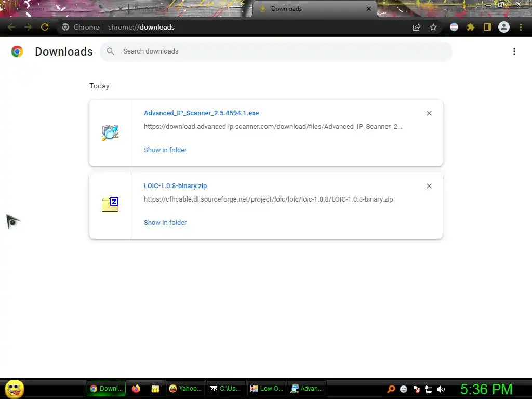The image size is (532, 399).
Task: Open Advanced_IP_Scanner_2.5.4594.1.exe file link
Action: (201, 113)
